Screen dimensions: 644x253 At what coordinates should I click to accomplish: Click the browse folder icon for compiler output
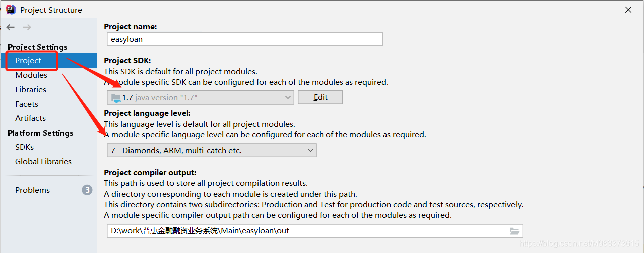point(514,231)
